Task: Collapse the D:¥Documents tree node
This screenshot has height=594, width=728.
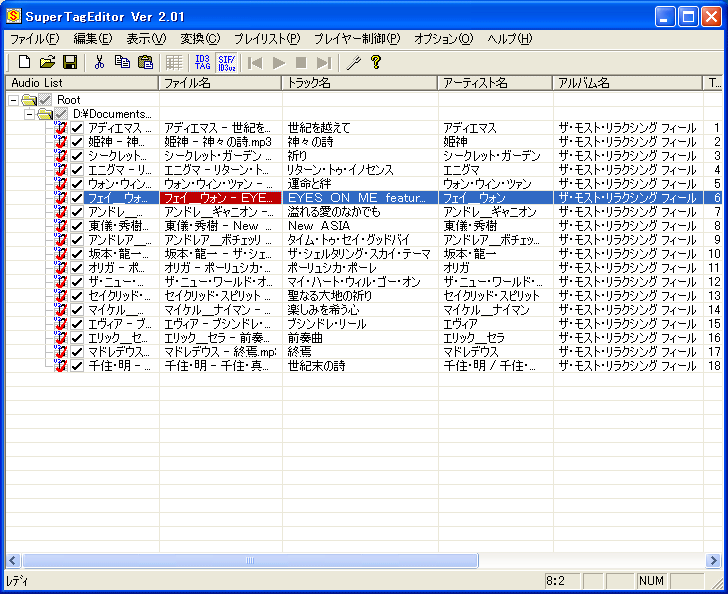Action: [29, 114]
